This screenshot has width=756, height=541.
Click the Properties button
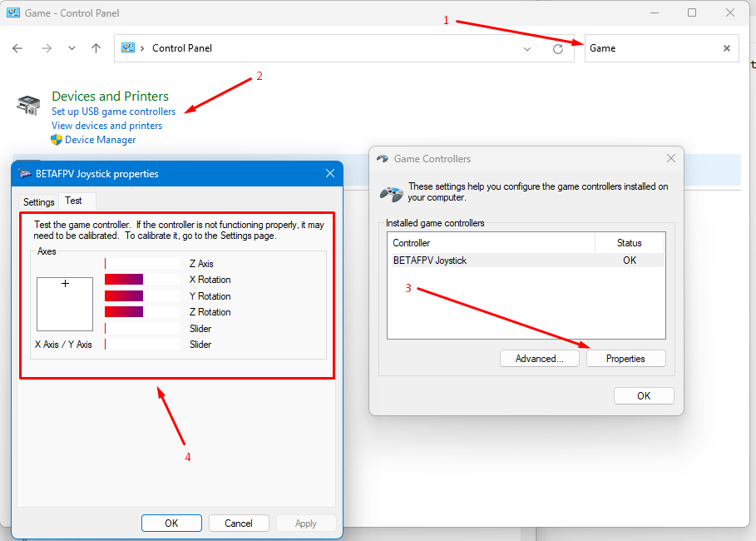coord(625,359)
